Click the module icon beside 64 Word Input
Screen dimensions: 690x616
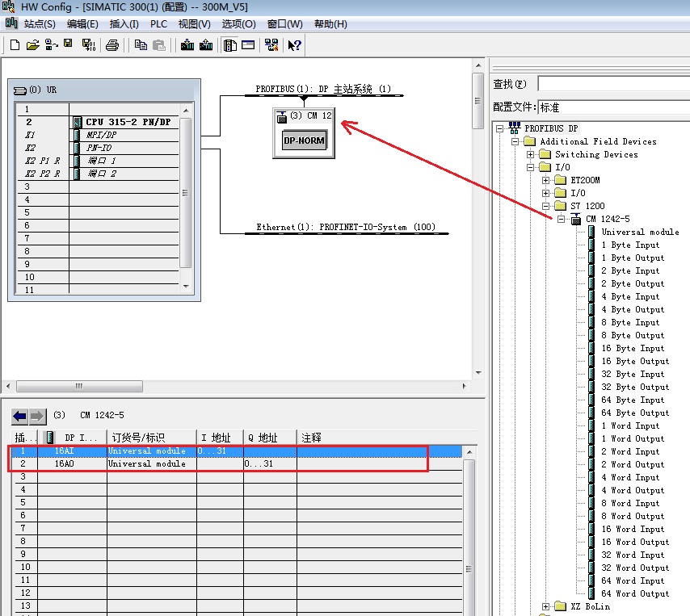click(592, 580)
